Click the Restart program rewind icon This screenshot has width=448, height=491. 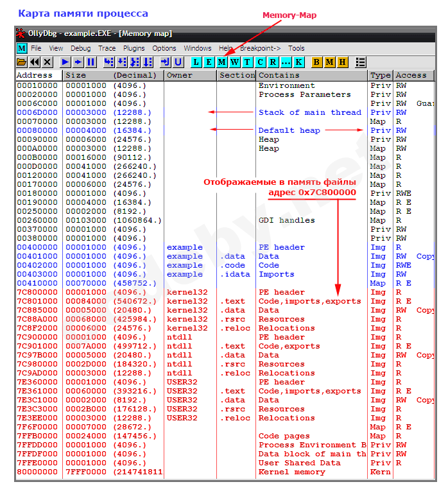(x=35, y=62)
